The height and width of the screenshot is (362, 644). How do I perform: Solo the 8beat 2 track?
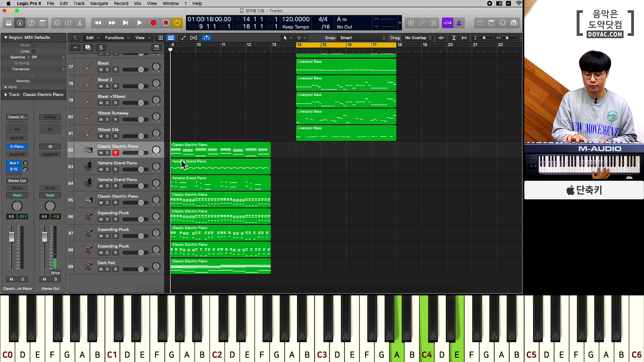tap(107, 86)
